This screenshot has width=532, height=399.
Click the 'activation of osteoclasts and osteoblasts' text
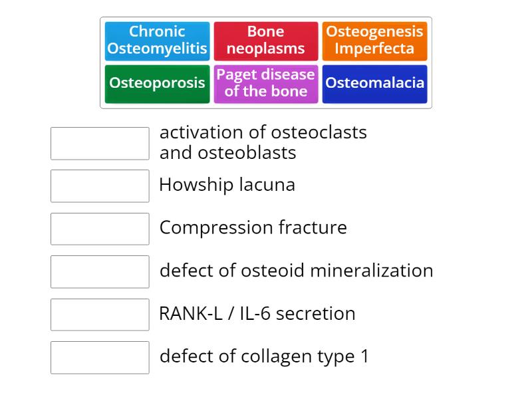click(263, 142)
